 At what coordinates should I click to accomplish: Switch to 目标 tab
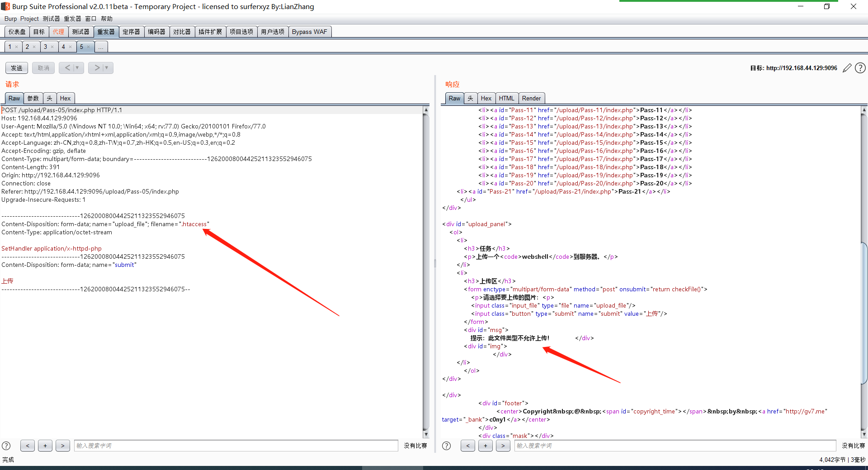point(39,32)
